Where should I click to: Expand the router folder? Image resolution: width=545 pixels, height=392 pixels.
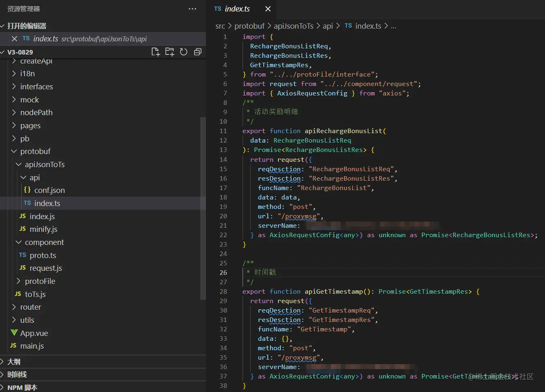(30, 307)
